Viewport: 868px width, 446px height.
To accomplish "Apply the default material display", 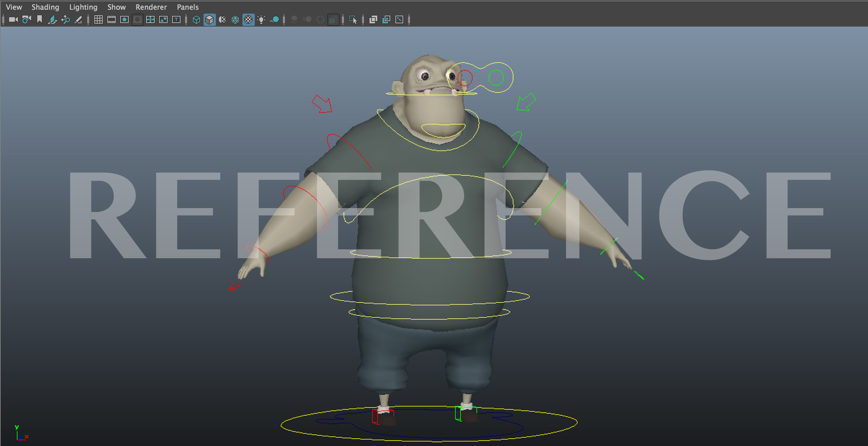I will click(x=222, y=19).
